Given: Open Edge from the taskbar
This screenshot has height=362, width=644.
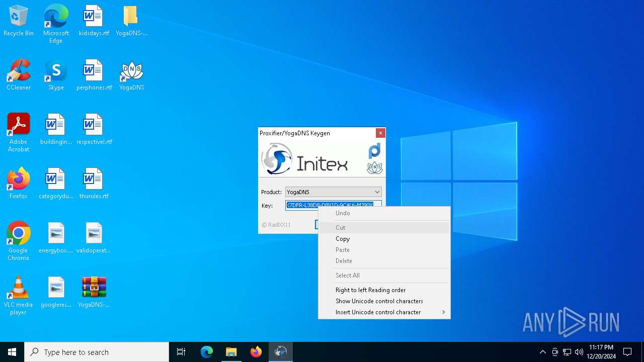Looking at the screenshot, I should (207, 352).
